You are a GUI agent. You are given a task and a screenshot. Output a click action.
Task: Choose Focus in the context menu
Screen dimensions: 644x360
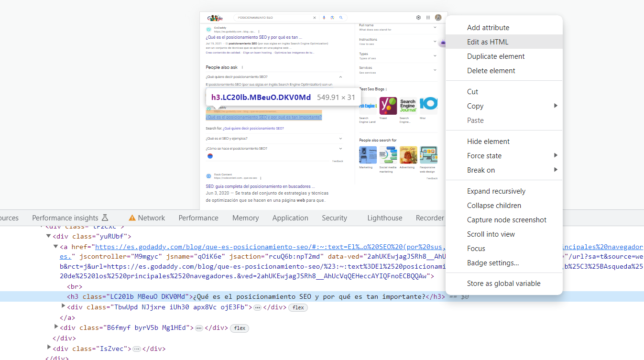coord(504,249)
